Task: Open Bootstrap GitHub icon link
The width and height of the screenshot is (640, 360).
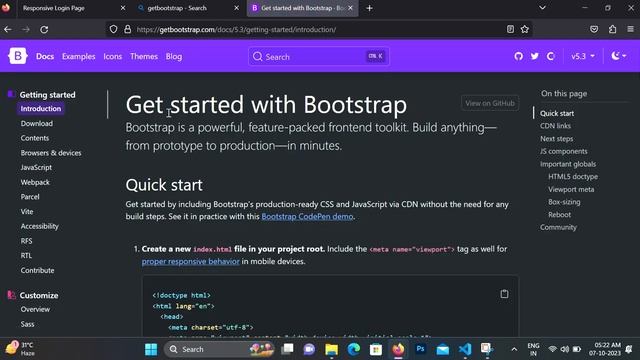Action: click(x=518, y=56)
